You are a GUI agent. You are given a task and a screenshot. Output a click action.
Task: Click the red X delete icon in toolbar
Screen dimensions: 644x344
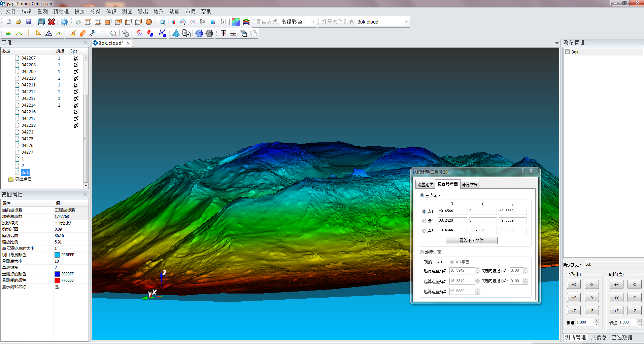click(x=52, y=22)
